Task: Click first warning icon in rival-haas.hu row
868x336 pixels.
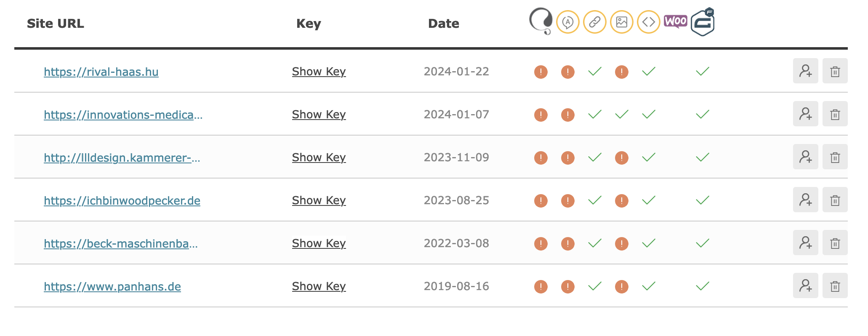Action: point(541,72)
